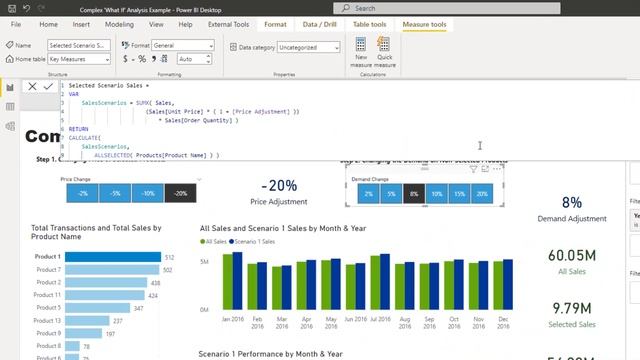Expand the Price Change slicer chevron
640x360 pixels.
tap(199, 179)
